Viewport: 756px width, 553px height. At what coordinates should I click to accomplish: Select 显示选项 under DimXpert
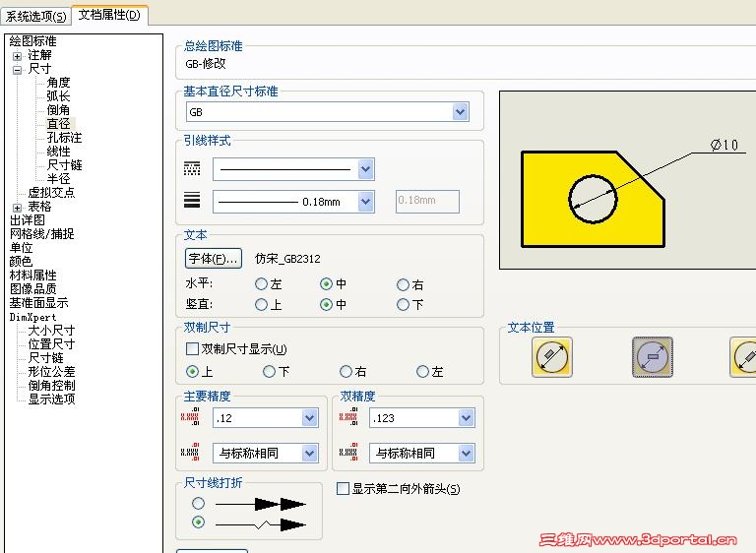tap(51, 399)
